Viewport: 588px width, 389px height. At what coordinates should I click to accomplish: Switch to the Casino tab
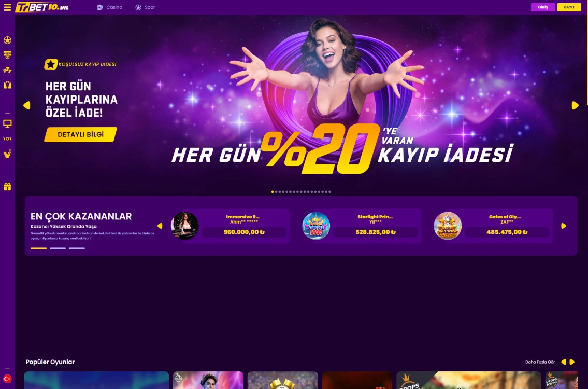(x=110, y=7)
